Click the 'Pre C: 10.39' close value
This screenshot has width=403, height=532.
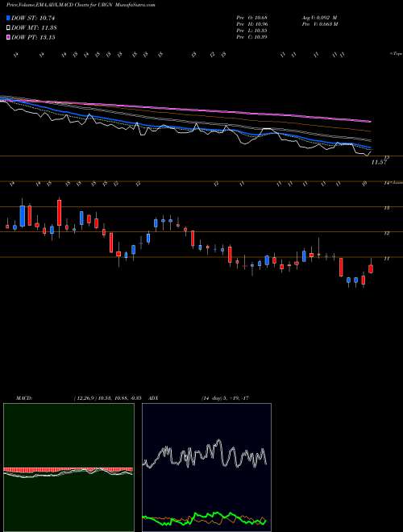pyautogui.click(x=252, y=37)
